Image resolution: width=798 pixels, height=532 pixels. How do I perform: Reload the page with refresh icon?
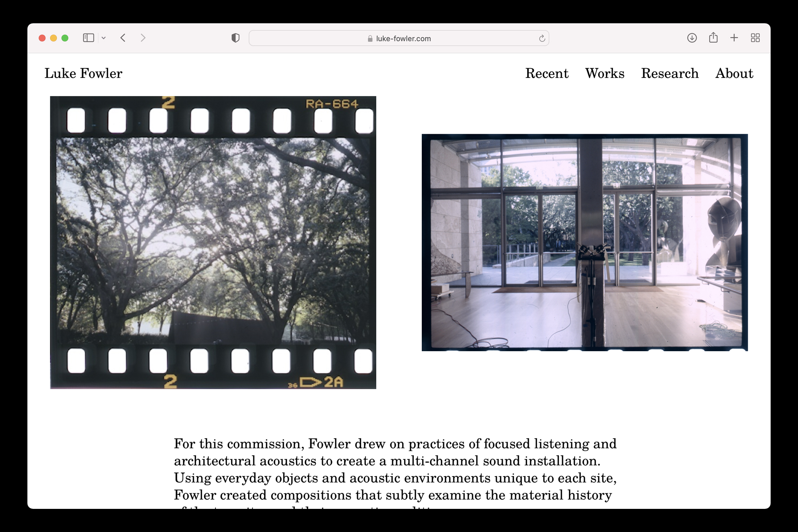click(542, 38)
